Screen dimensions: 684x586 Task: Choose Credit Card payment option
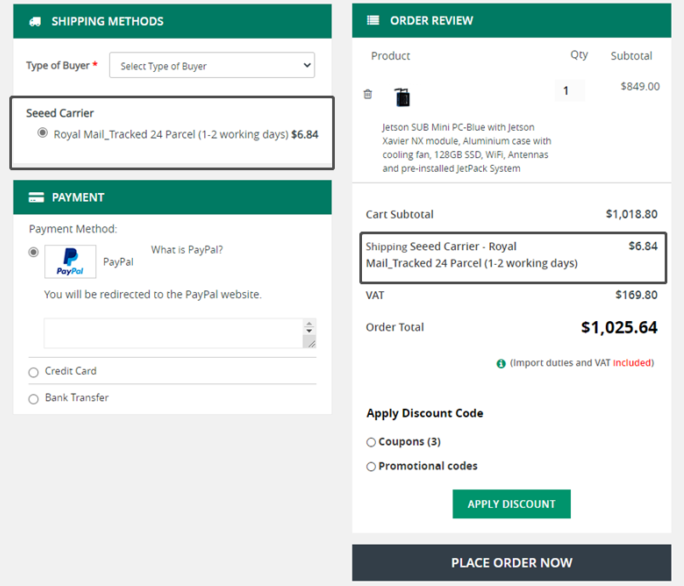[x=34, y=372]
